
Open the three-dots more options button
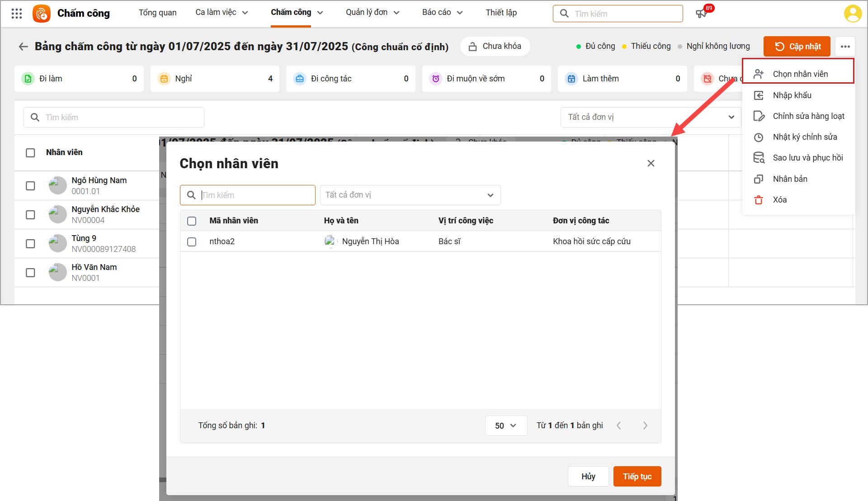[845, 47]
